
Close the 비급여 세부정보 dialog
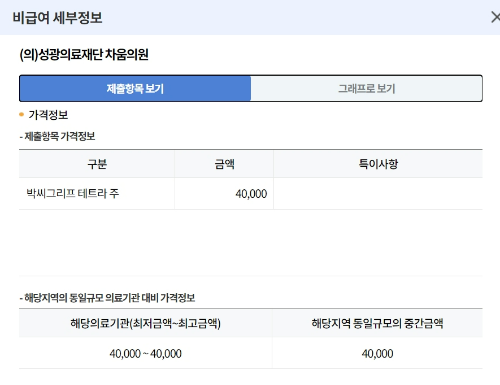pyautogui.click(x=496, y=17)
